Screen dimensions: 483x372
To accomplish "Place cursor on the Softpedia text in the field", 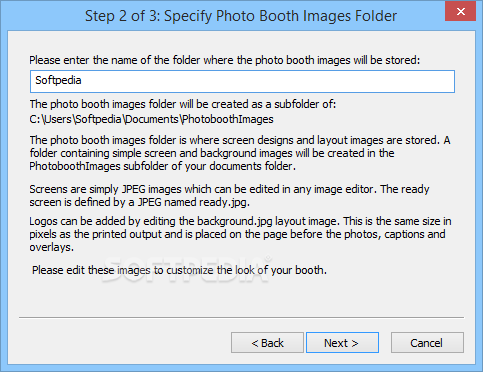I will click(58, 80).
